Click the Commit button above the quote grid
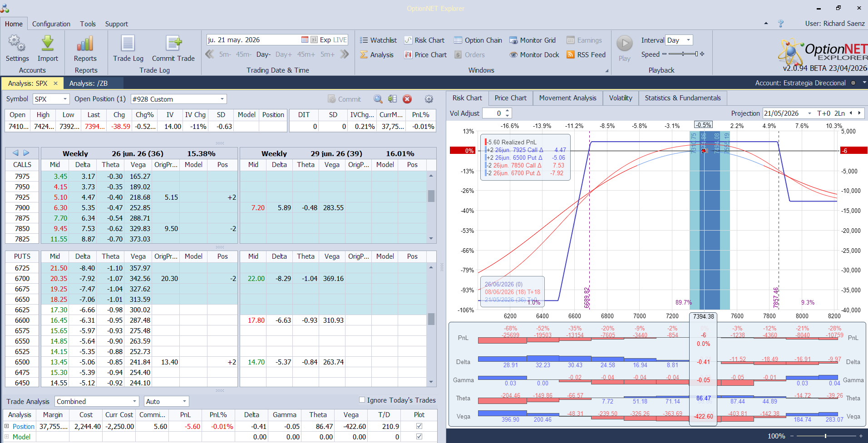 click(344, 99)
